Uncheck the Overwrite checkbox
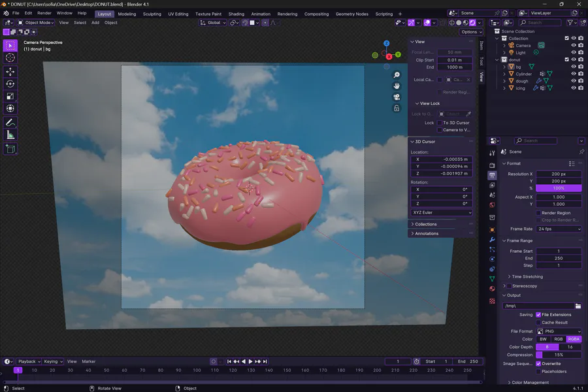The image size is (588, 392). point(538,363)
